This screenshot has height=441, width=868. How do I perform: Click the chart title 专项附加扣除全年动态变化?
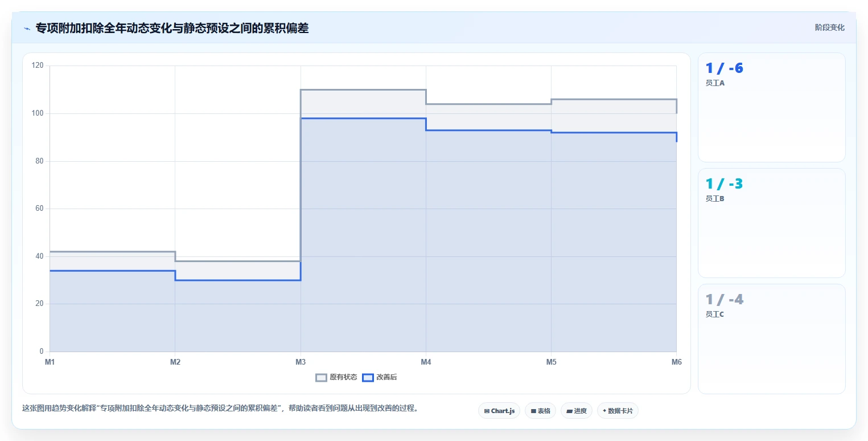[172, 28]
